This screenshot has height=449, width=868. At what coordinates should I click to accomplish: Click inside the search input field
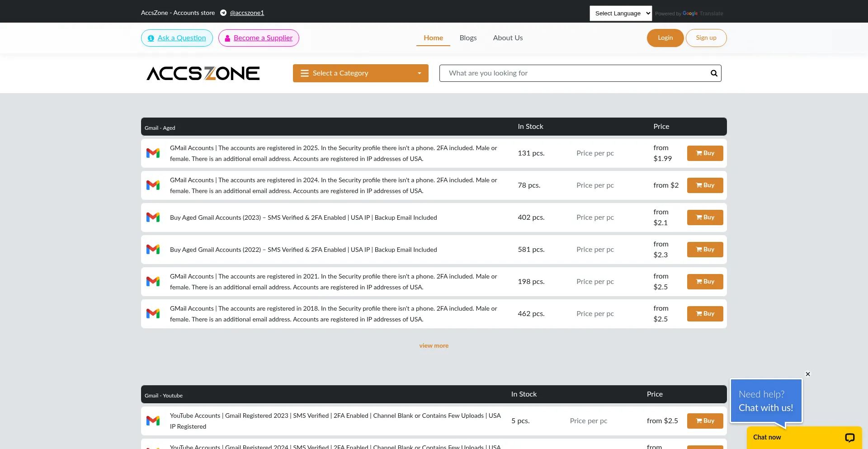542,73
